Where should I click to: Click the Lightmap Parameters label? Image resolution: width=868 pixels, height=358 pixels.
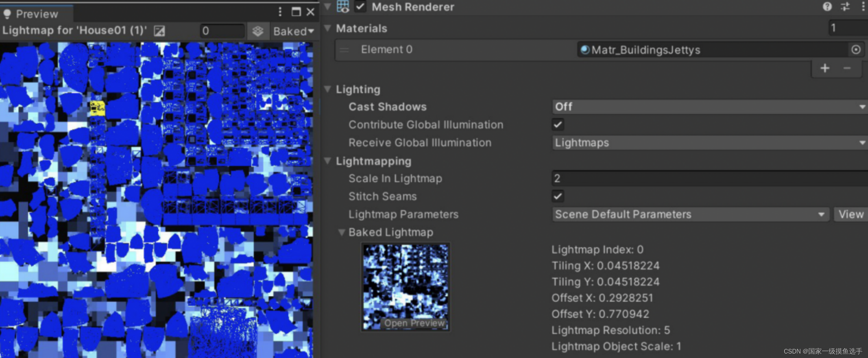403,214
